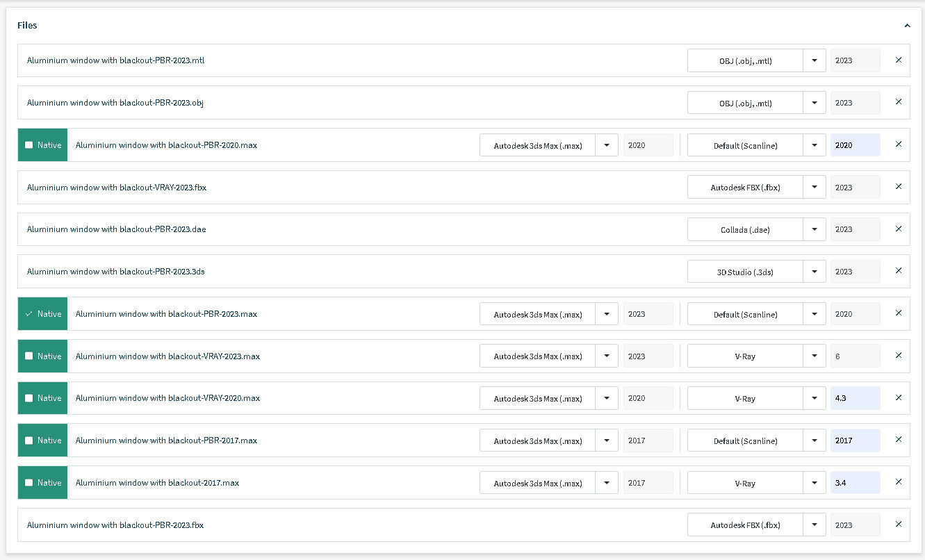Open format dropdown for PBR-2023.mtl
This screenshot has width=925, height=560.
click(x=815, y=60)
